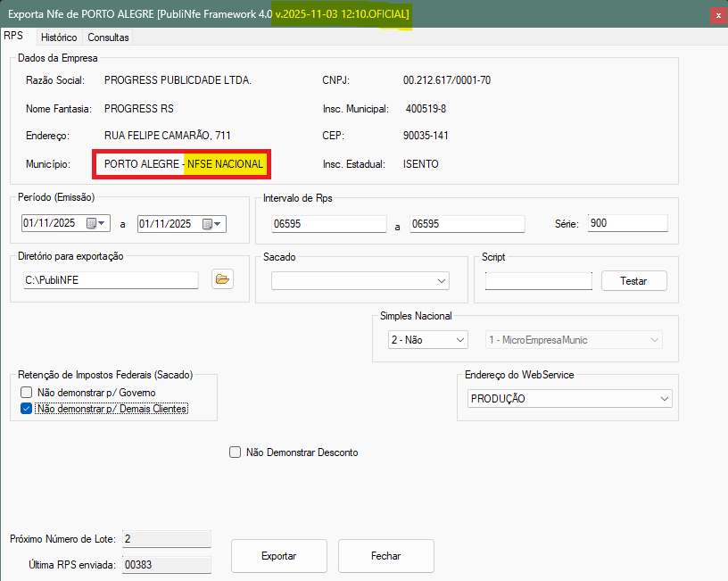The image size is (728, 581).
Task: Click the Script text field
Action: pos(538,280)
